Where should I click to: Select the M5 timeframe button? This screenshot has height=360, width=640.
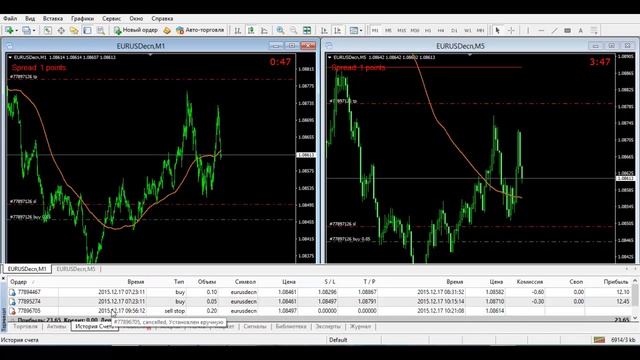(388, 30)
